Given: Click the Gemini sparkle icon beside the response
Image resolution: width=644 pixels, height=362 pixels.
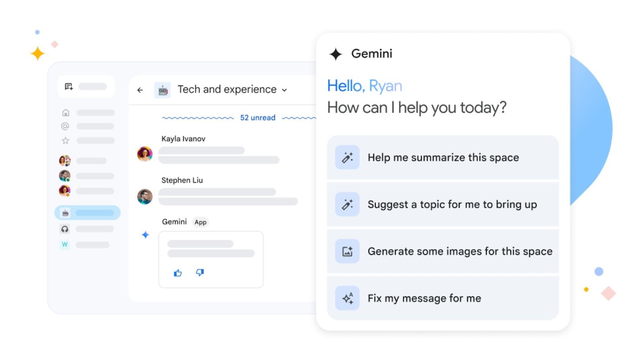Looking at the screenshot, I should click(144, 235).
